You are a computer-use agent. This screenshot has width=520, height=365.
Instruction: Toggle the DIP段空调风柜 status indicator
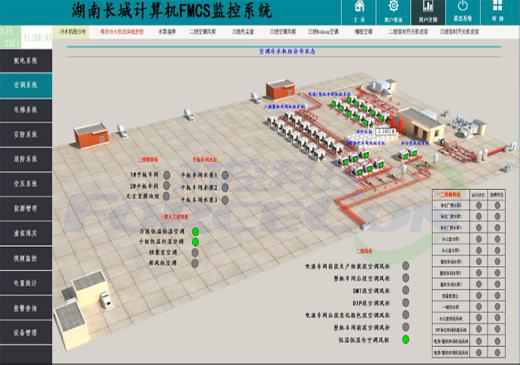tap(406, 303)
